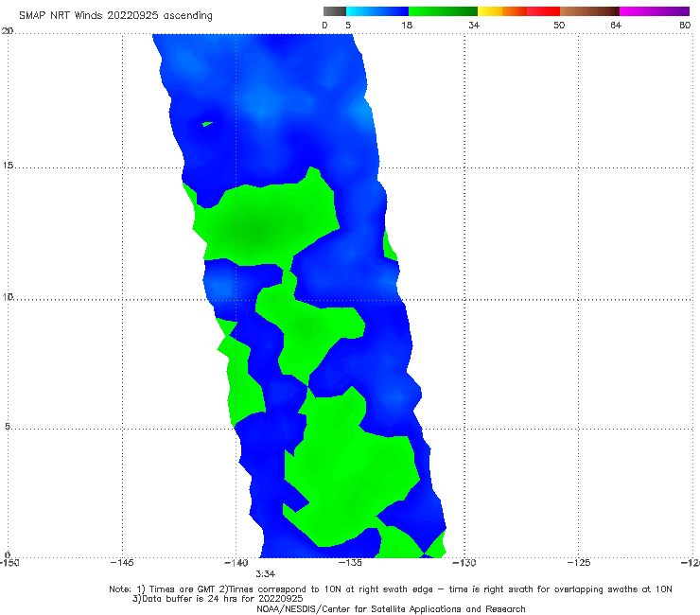Click the longitude label '-130'

click(464, 563)
